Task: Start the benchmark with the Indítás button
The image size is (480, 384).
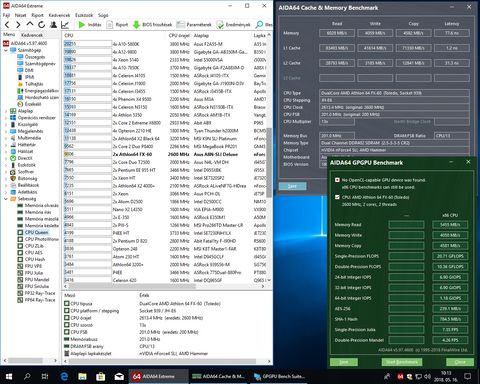Action: (89, 25)
